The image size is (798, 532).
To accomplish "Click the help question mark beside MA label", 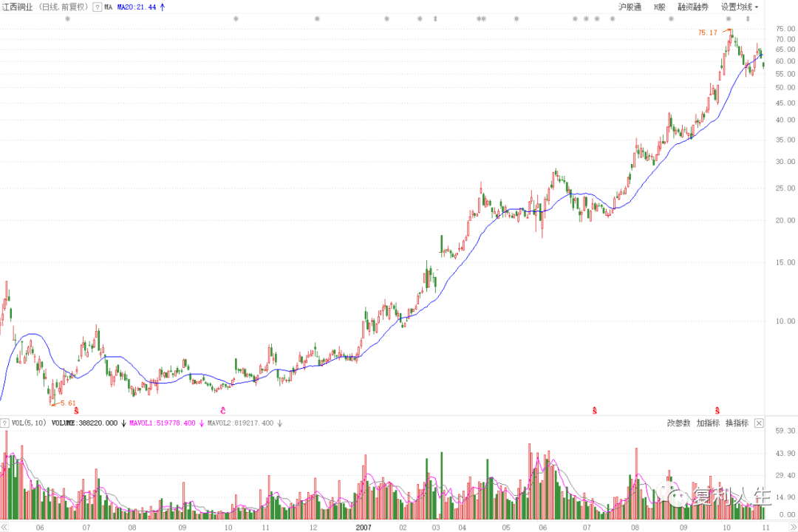I will [97, 7].
